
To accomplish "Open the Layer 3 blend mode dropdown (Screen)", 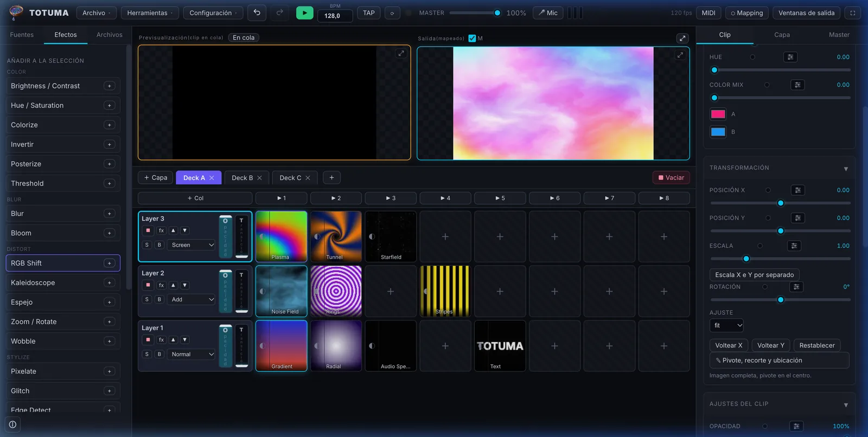I will tap(192, 245).
